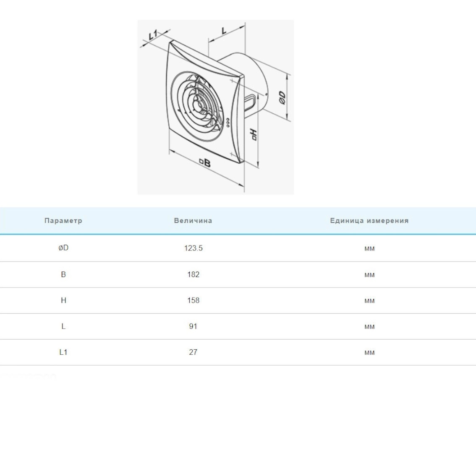Click the 'мм' unit in øD row
The width and height of the screenshot is (476, 476).
369,248
